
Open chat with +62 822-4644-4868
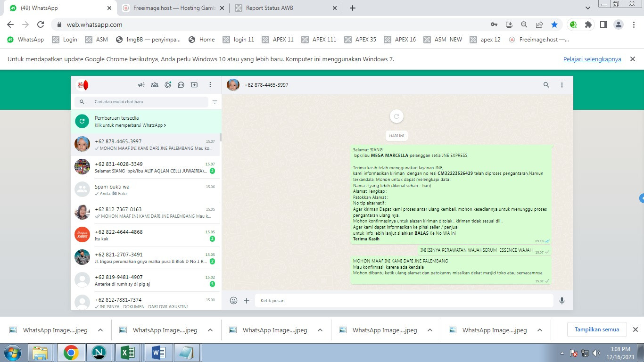145,235
